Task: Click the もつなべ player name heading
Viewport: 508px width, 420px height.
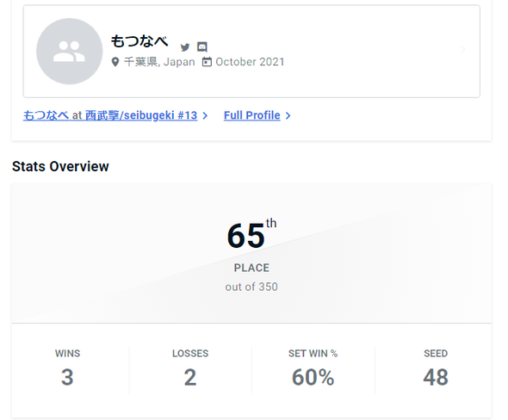Action: [139, 41]
